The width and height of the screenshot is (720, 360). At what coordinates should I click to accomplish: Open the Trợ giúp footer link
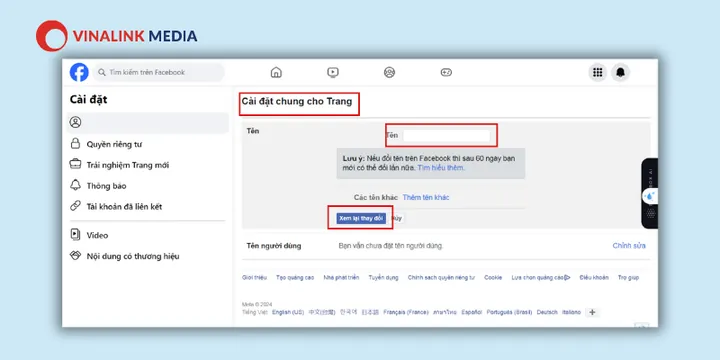pyautogui.click(x=628, y=278)
